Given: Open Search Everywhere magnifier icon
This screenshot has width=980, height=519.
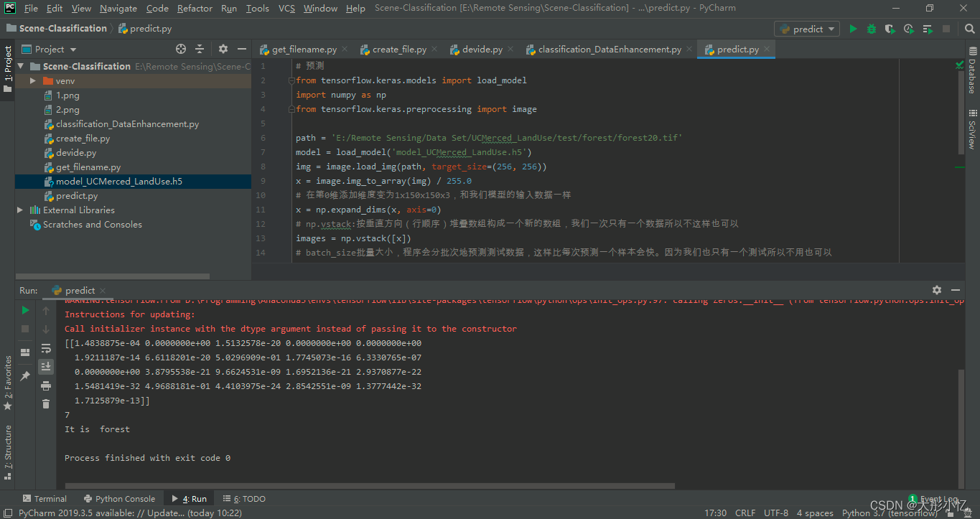Looking at the screenshot, I should [x=969, y=29].
